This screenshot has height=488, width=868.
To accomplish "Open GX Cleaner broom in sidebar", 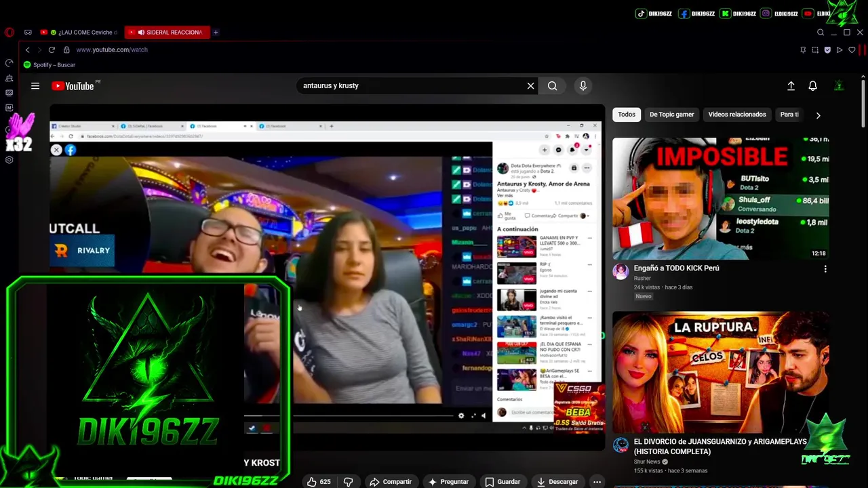I will coord(9,78).
